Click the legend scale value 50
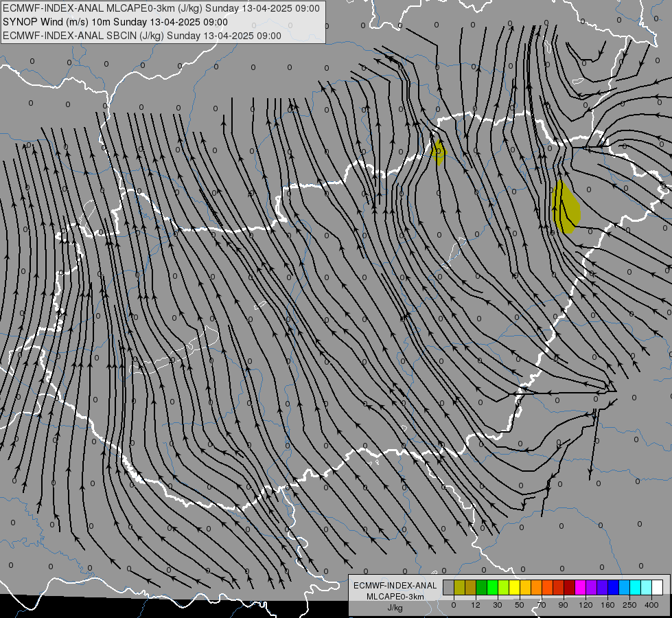Image resolution: width=672 pixels, height=618 pixels. click(520, 605)
